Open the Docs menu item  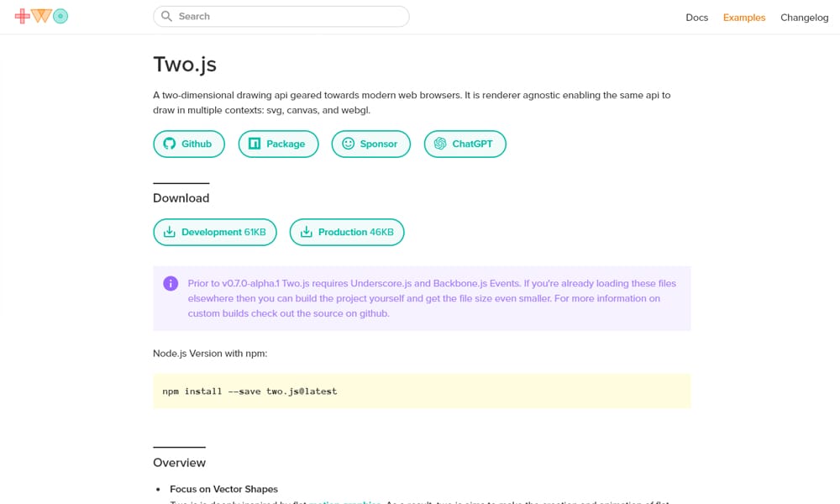(696, 18)
